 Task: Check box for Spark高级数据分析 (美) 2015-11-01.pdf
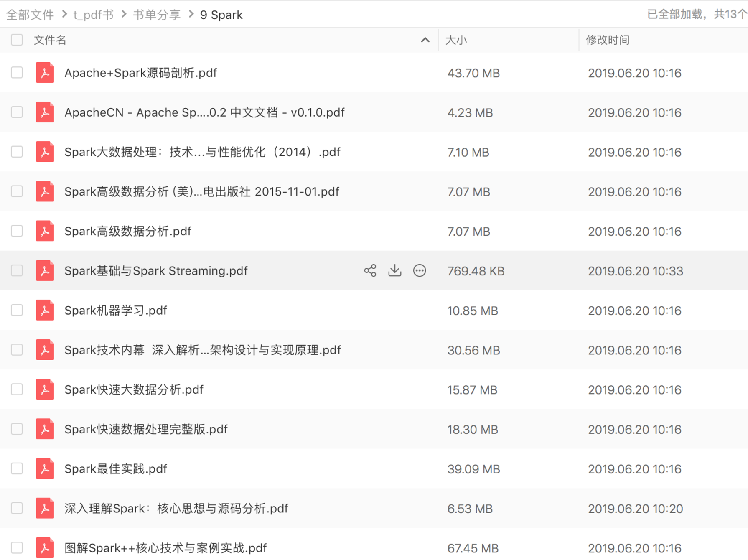[x=17, y=191]
